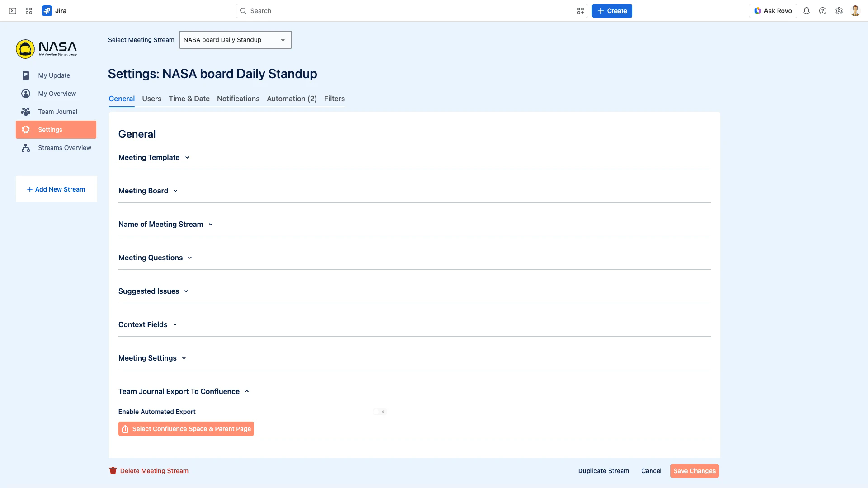Click the Enable Automated Export label

[157, 412]
